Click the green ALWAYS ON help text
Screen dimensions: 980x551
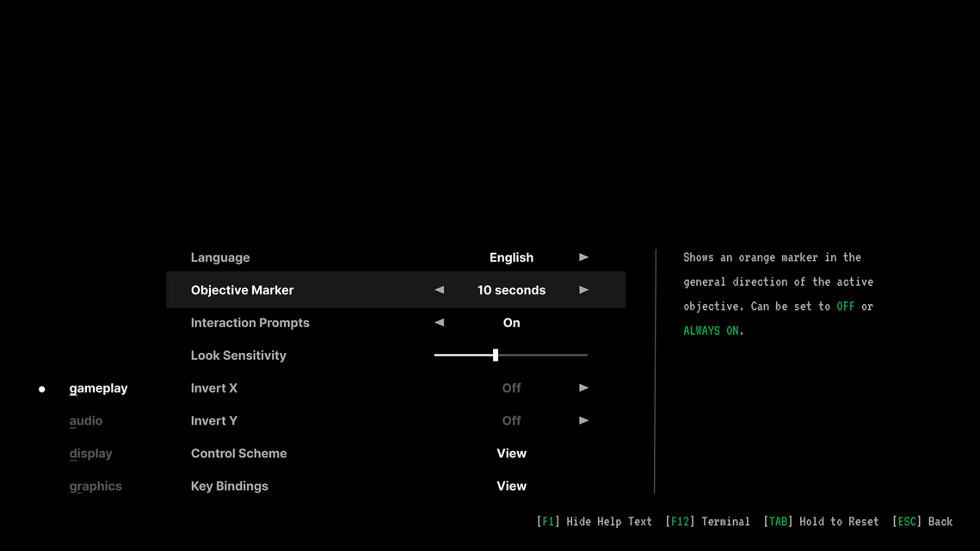pyautogui.click(x=711, y=331)
